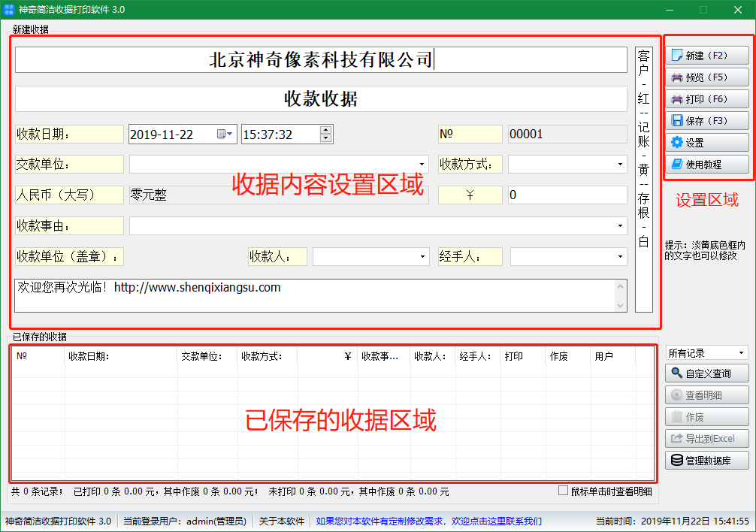Click the 自定义查询 magnifier search button
756x532 pixels.
click(x=706, y=373)
